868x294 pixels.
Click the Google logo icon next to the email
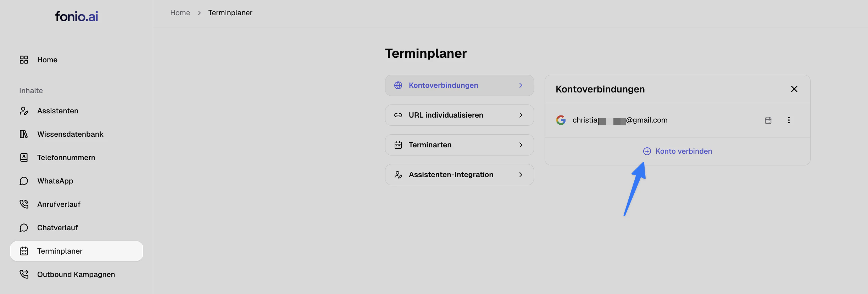(561, 120)
